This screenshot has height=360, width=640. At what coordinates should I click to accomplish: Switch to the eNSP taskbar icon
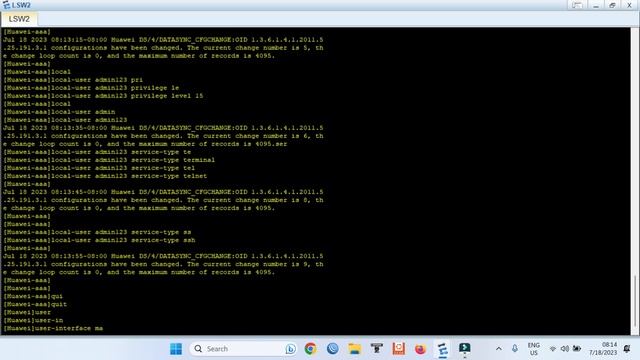coord(442,349)
